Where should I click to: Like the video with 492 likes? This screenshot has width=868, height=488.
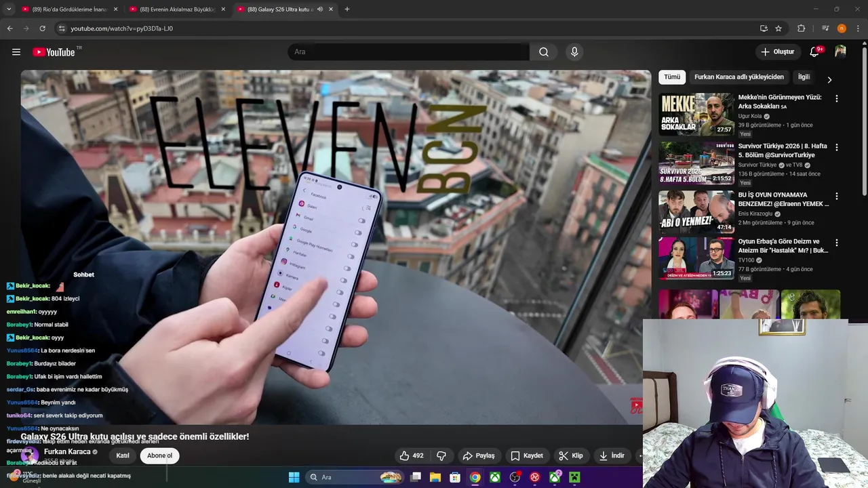pyautogui.click(x=412, y=455)
